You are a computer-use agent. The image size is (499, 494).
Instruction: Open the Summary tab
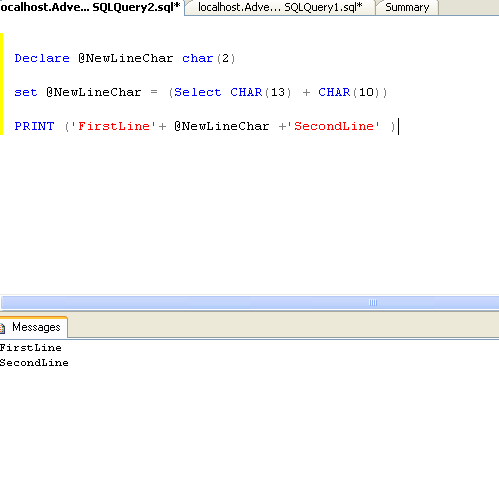point(407,7)
